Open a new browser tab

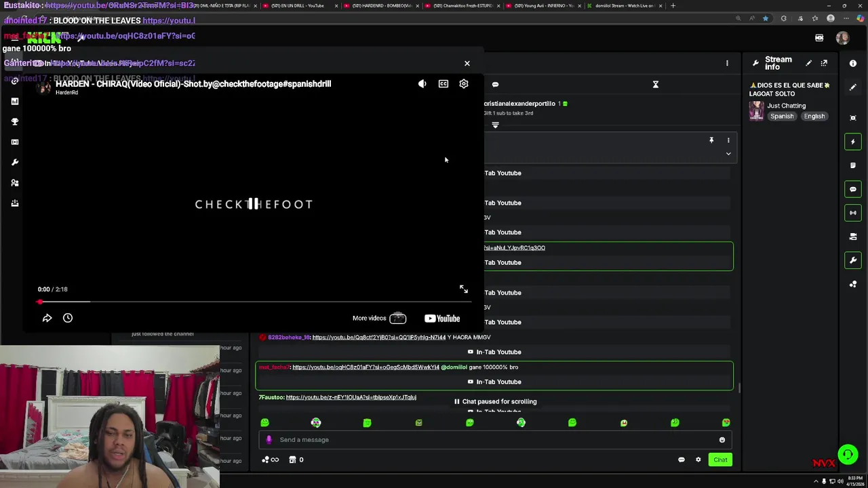(x=673, y=5)
